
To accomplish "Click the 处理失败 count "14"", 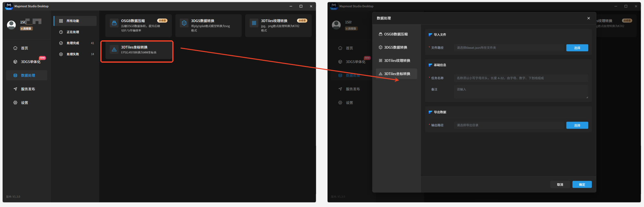I will 92,54.
